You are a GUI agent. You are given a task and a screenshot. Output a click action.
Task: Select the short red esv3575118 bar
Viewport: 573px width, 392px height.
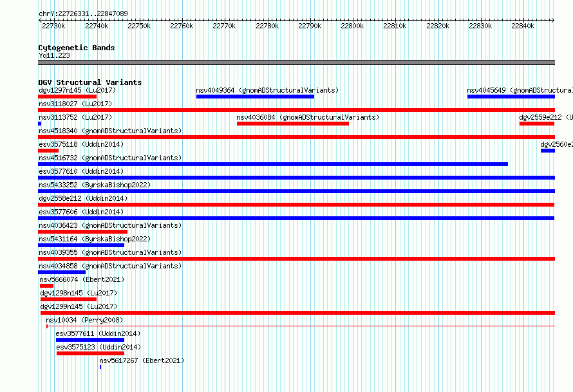(48, 151)
